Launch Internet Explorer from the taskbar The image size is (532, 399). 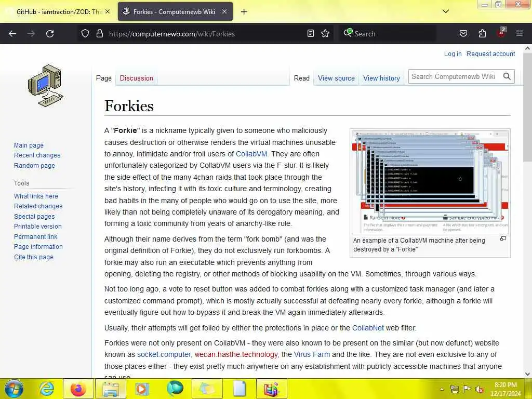pyautogui.click(x=46, y=389)
